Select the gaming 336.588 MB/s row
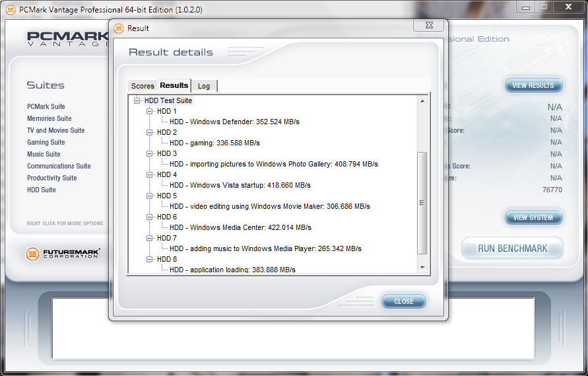The width and height of the screenshot is (588, 376). click(214, 143)
